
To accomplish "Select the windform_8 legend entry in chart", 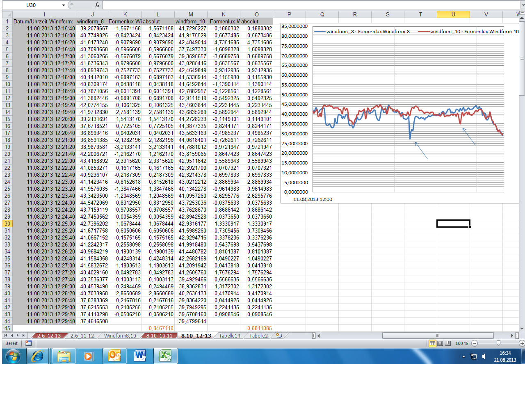I will click(x=362, y=32).
